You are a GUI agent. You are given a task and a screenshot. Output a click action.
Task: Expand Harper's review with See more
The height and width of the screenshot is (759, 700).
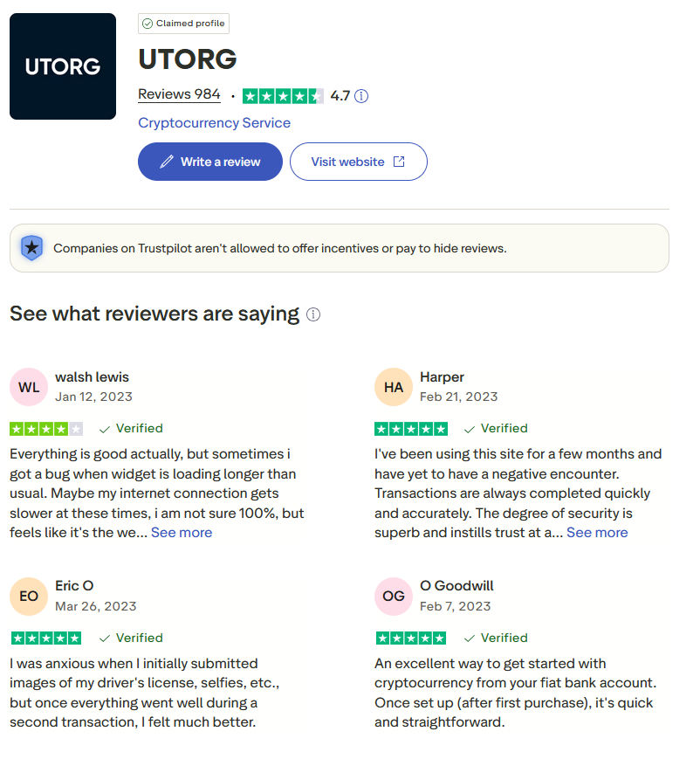point(597,533)
